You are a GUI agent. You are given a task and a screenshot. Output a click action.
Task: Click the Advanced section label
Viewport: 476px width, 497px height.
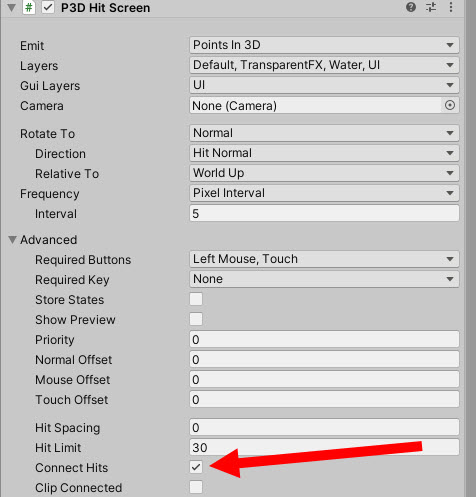[48, 240]
